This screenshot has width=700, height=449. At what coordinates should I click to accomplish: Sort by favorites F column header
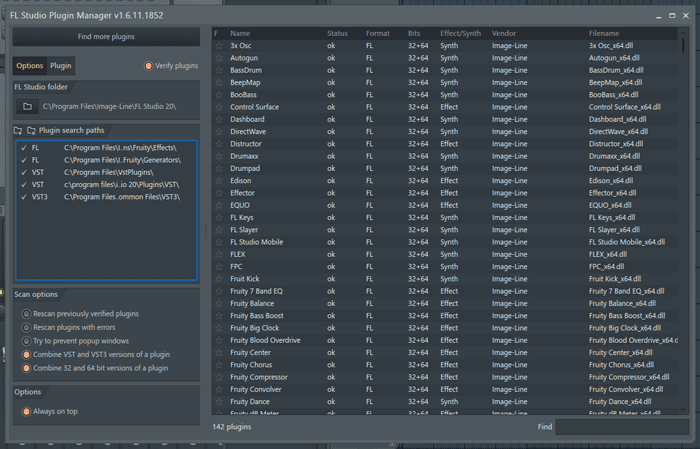(216, 33)
